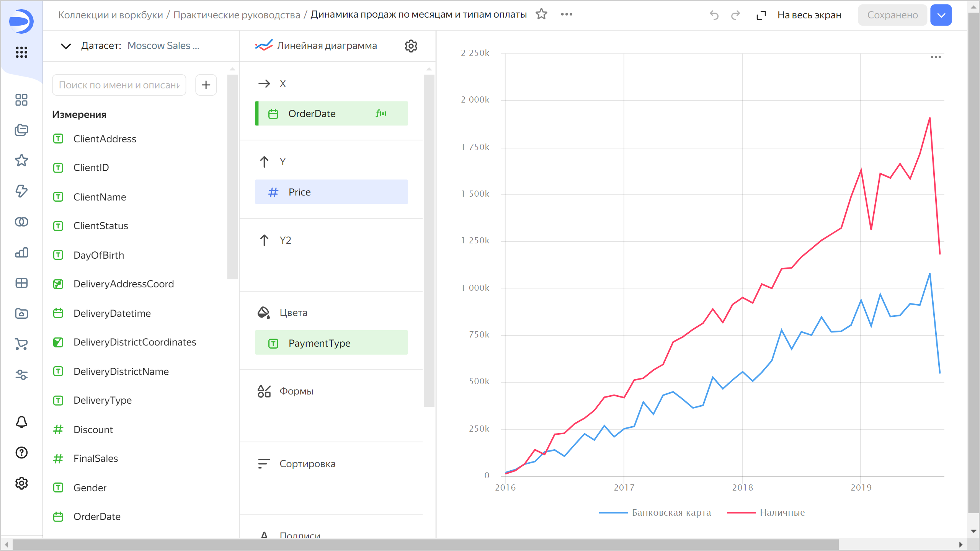This screenshot has width=980, height=551.
Task: Open the title bar more actions menu
Action: coord(567,15)
